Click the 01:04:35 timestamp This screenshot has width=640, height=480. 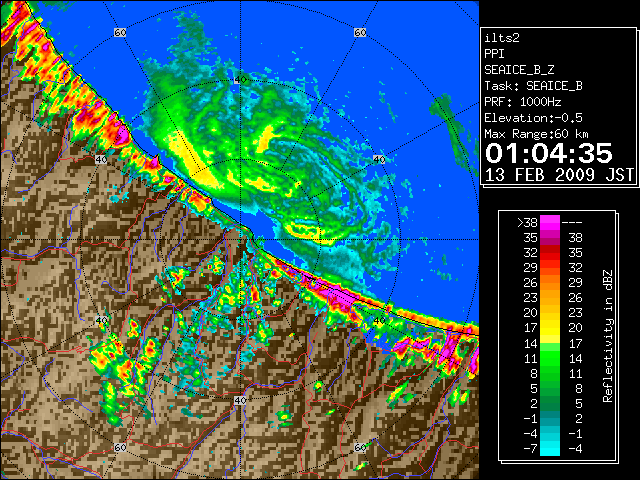click(x=549, y=153)
